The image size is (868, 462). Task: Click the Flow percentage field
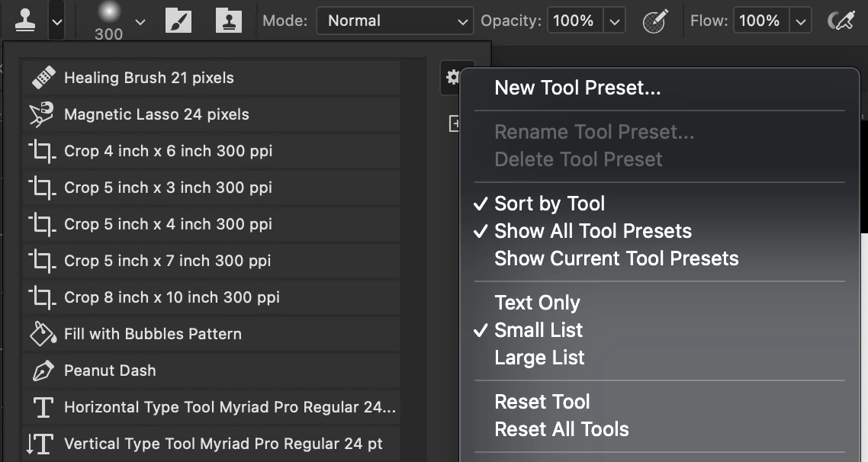pyautogui.click(x=759, y=21)
